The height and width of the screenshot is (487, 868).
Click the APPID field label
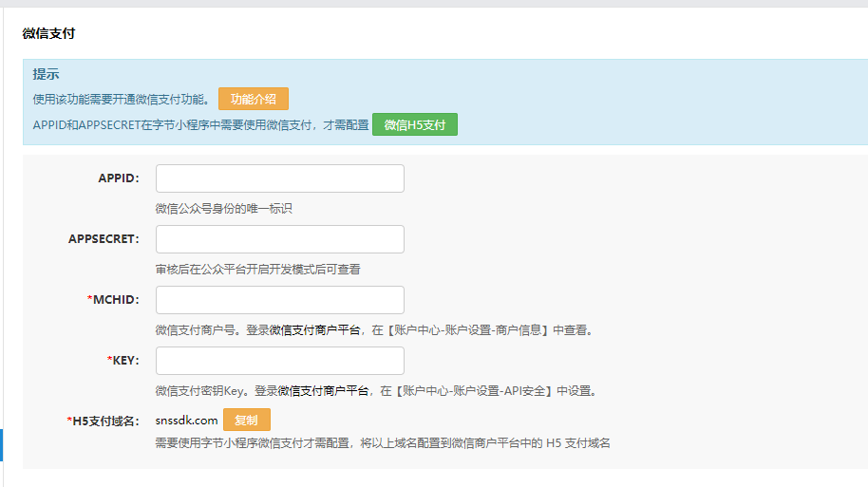(x=119, y=178)
